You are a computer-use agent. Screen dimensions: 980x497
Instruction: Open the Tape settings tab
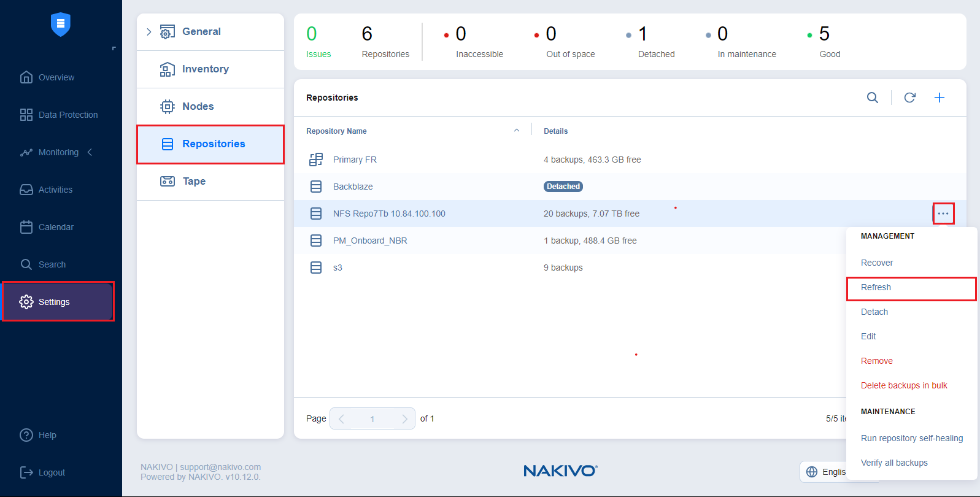coord(194,182)
